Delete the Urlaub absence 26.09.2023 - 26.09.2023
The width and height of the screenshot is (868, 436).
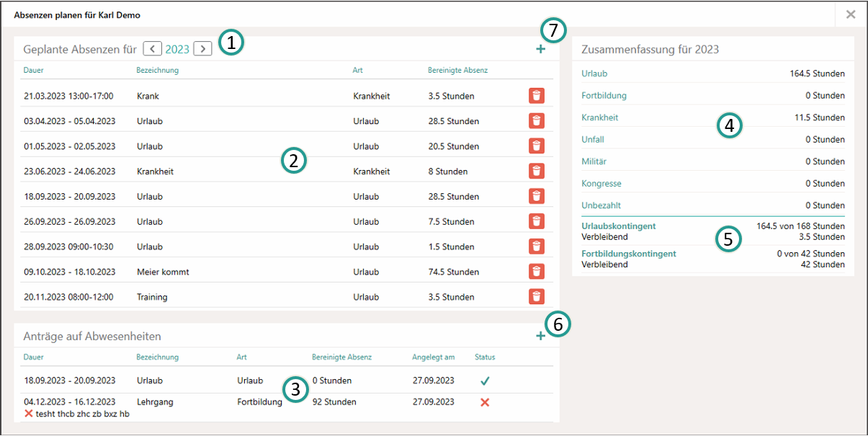(536, 221)
